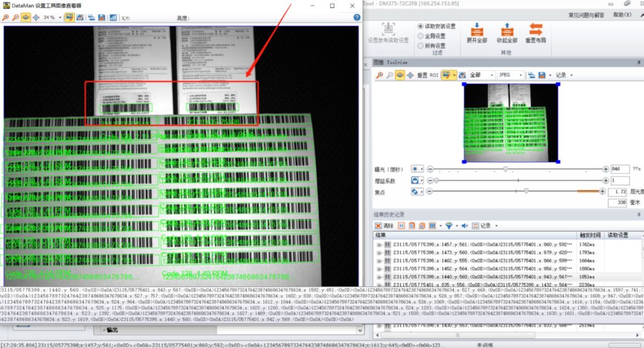Viewport: 644px width, 348px height.
Task: Increase gain with plus button
Action: coord(606,180)
